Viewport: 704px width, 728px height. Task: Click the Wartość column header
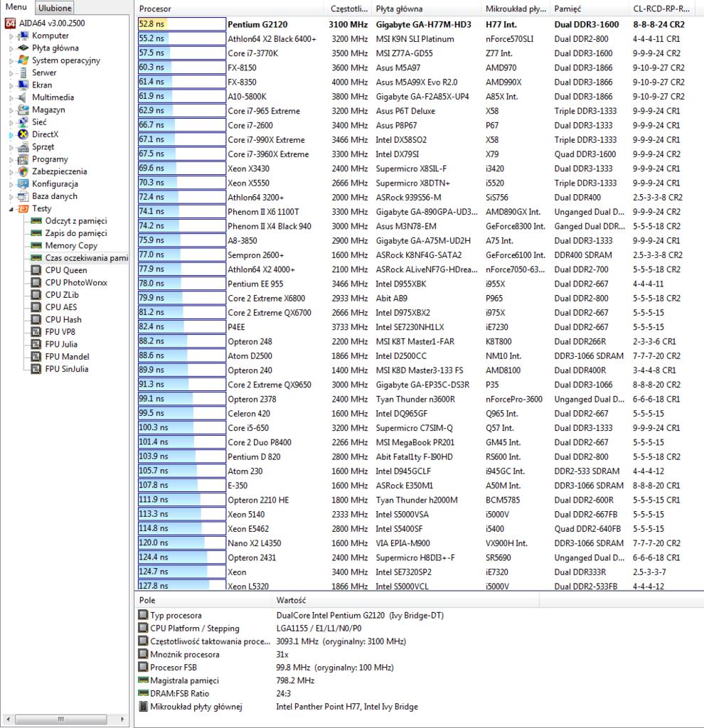405,600
